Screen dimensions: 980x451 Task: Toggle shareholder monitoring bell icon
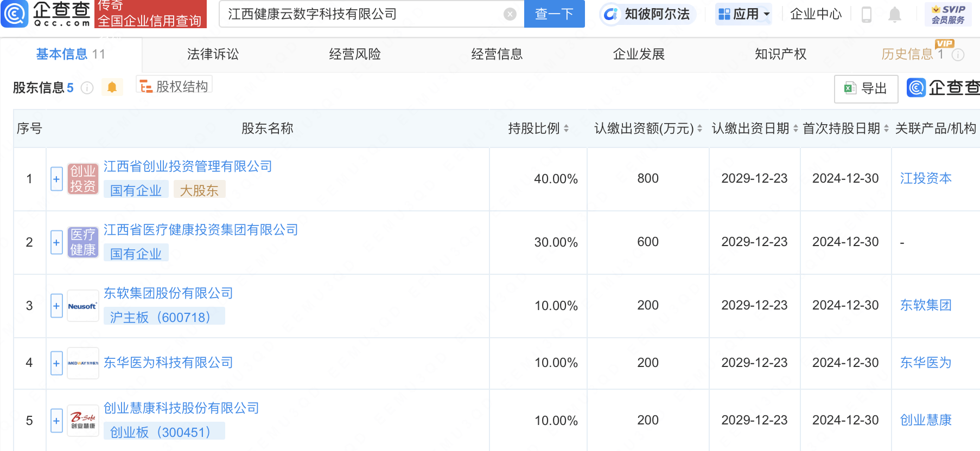112,87
